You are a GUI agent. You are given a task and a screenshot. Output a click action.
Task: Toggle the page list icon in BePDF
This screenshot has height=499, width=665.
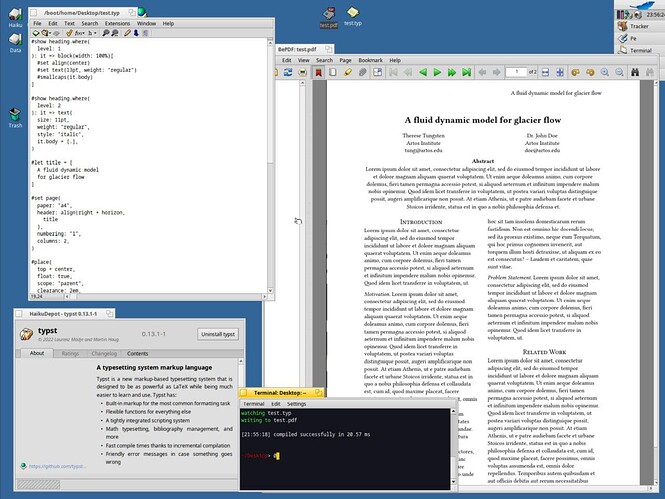tap(333, 72)
